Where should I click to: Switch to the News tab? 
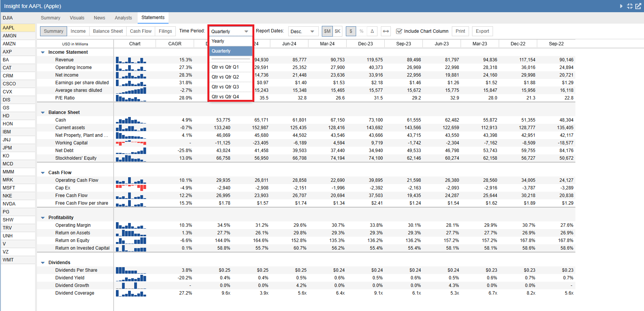pos(100,18)
